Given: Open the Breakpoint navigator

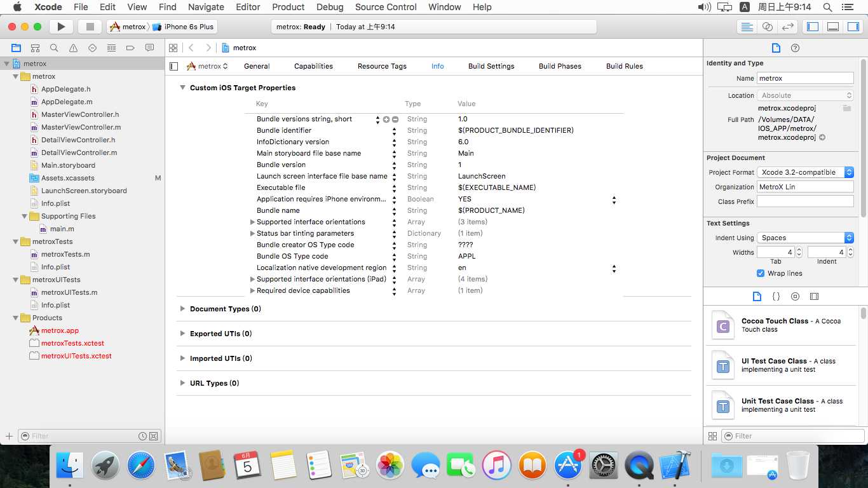Looking at the screenshot, I should [x=130, y=48].
